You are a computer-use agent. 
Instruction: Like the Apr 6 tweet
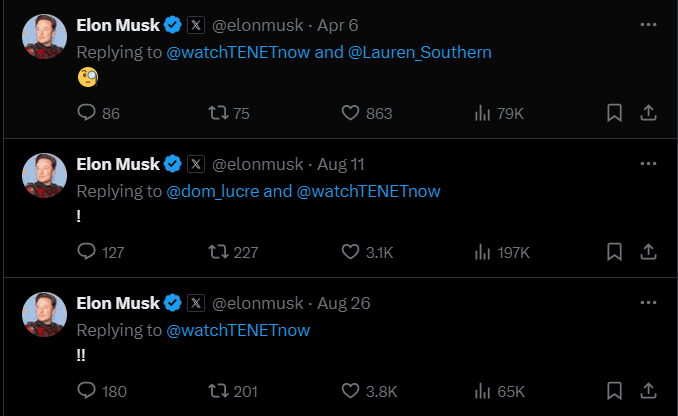click(351, 114)
